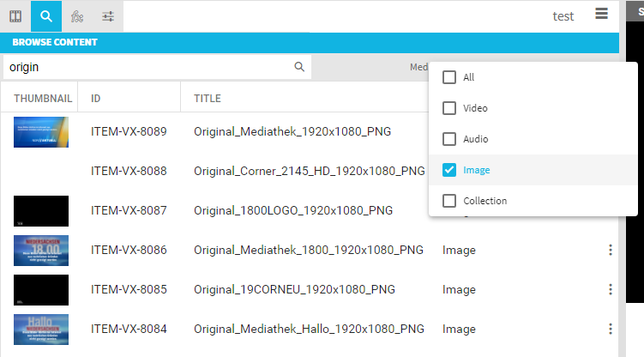Open more options for ITEM-VX-8086
The width and height of the screenshot is (644, 357).
pos(611,250)
